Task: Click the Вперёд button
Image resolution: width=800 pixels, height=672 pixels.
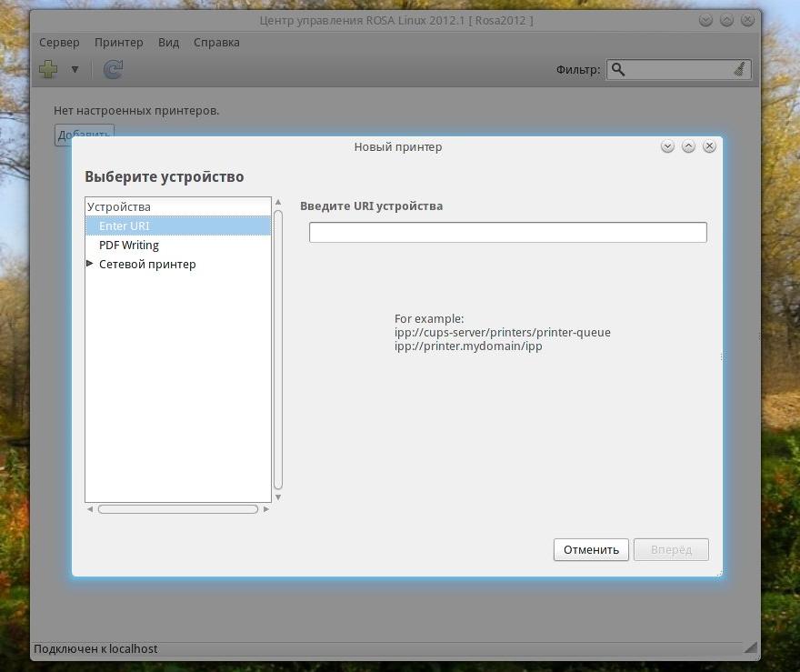Action: coord(671,549)
